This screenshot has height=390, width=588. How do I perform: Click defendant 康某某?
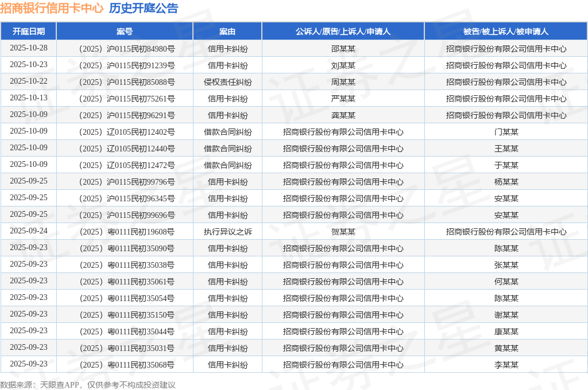pyautogui.click(x=506, y=331)
